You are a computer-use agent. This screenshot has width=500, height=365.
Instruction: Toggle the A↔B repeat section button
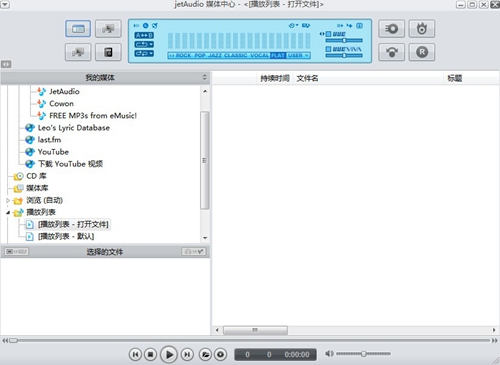(144, 35)
